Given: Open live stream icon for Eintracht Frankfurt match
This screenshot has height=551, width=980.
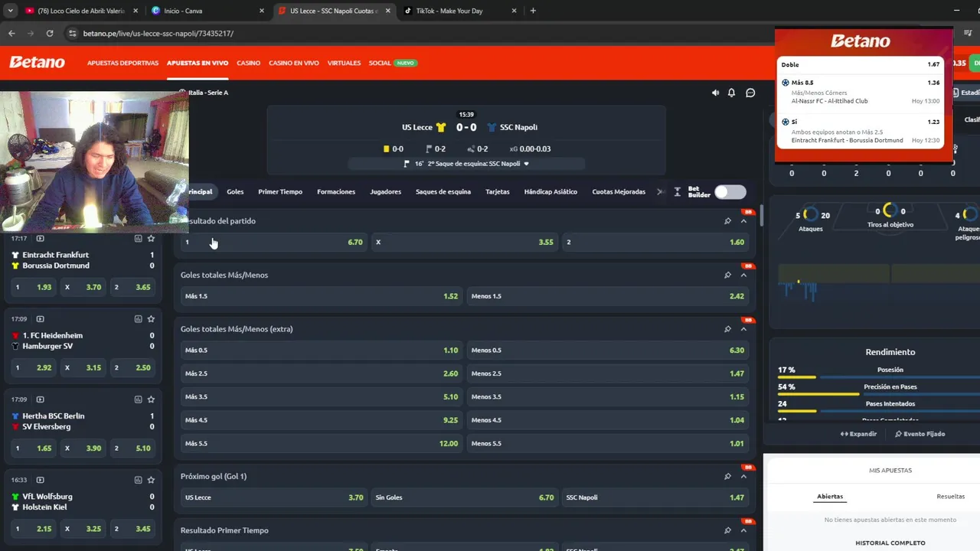Looking at the screenshot, I should click(x=40, y=238).
